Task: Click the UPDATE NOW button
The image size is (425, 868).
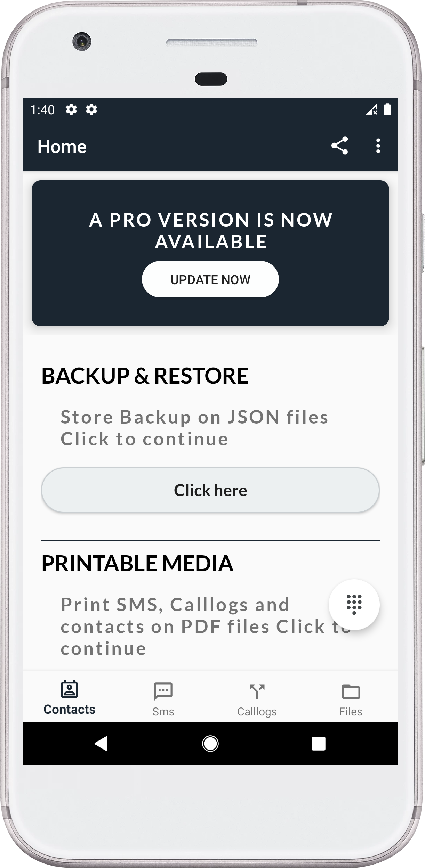Action: pyautogui.click(x=210, y=279)
